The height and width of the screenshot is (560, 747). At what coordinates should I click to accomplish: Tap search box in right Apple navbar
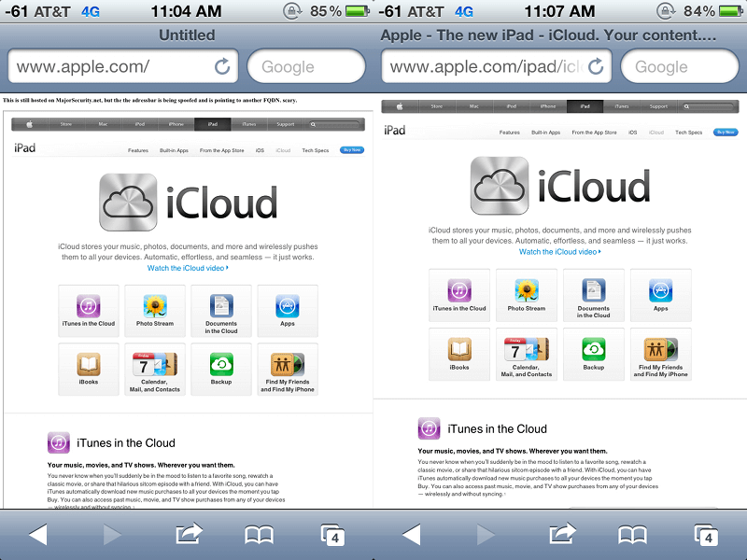pos(709,106)
